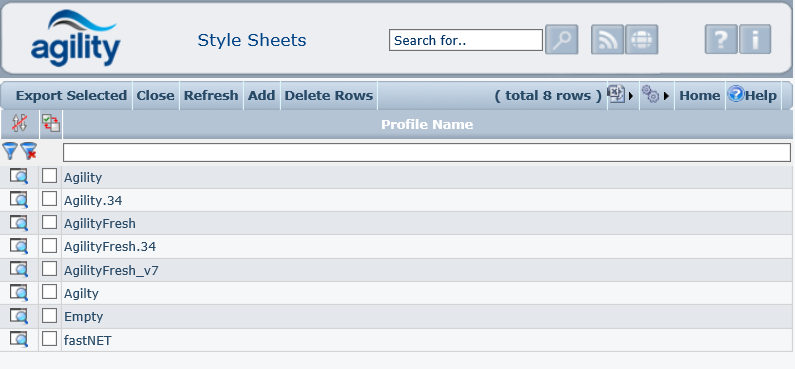This screenshot has width=795, height=369.
Task: Click the invert selection icon
Action: [51, 124]
